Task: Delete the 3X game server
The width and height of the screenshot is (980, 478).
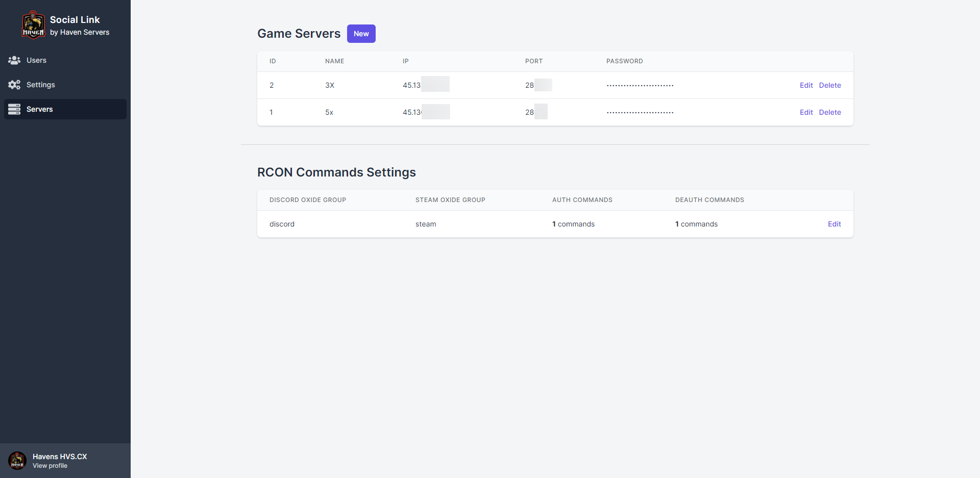Action: click(x=830, y=85)
